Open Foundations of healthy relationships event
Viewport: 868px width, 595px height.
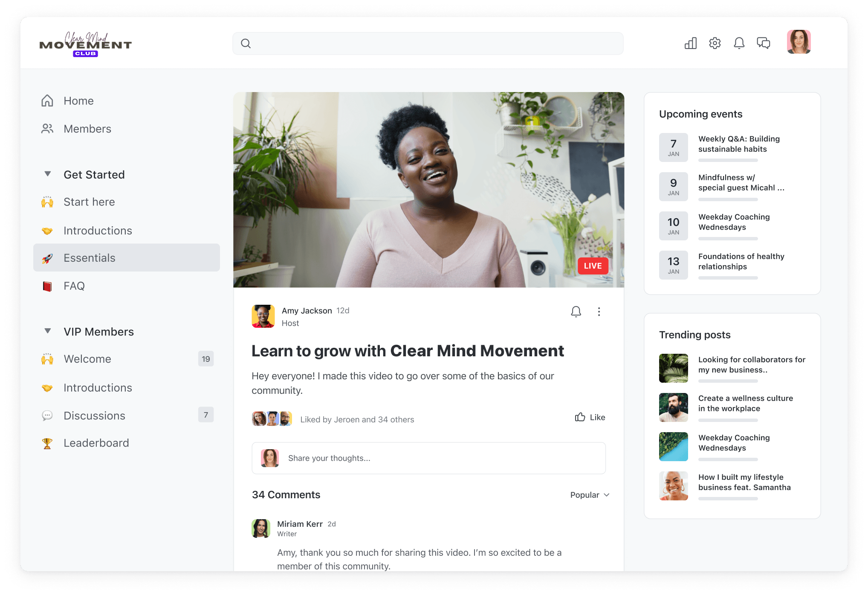(741, 261)
